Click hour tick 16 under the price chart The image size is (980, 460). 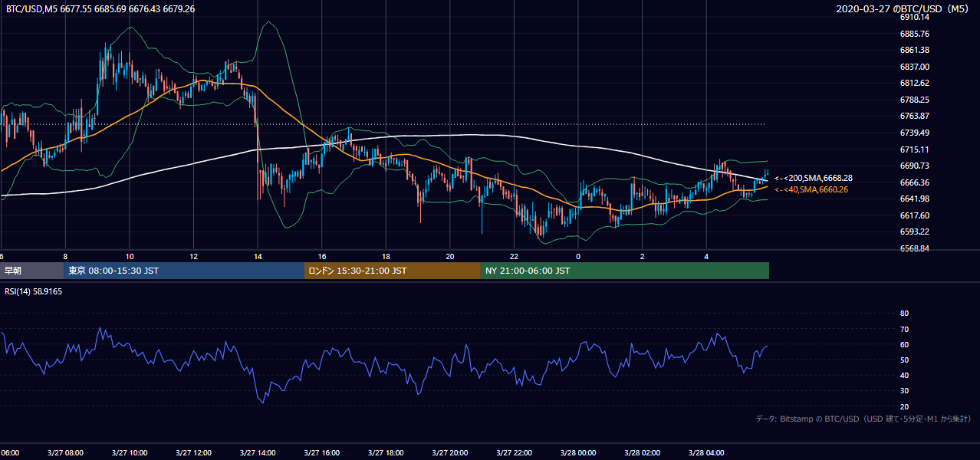322,257
